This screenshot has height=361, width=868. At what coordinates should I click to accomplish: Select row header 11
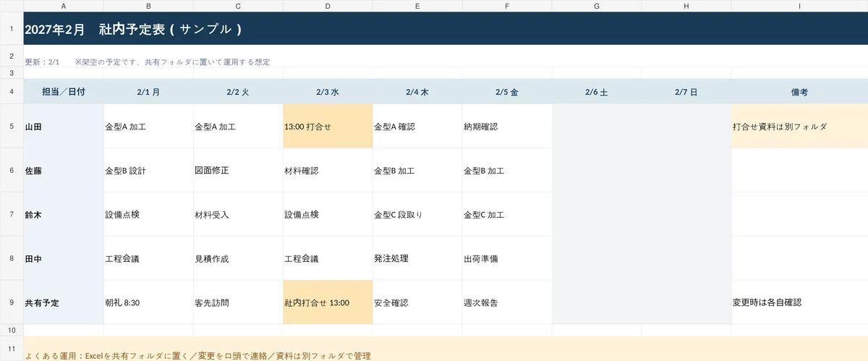[x=12, y=349]
